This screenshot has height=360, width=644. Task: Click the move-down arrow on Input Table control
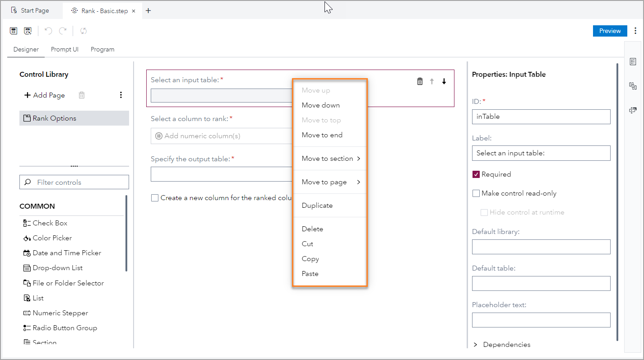(x=444, y=81)
